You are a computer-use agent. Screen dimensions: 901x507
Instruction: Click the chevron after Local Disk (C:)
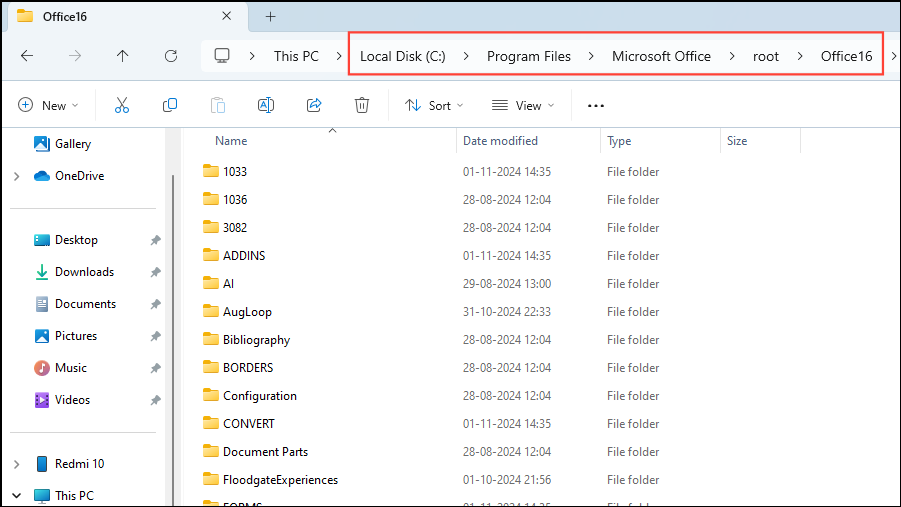click(x=466, y=56)
